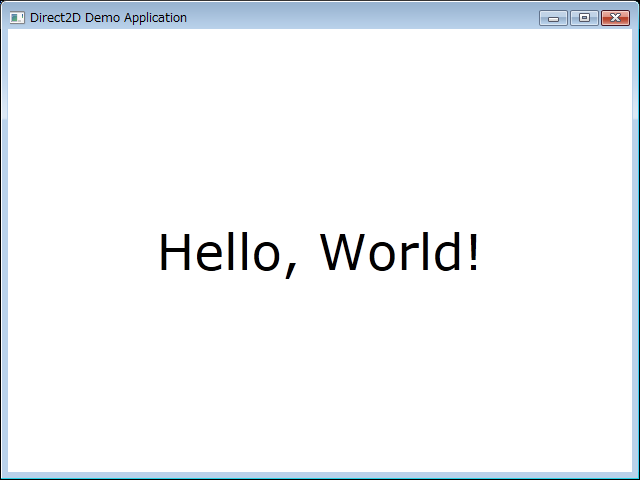
Task: Click the word "Hello" in the canvas
Action: [x=220, y=252]
